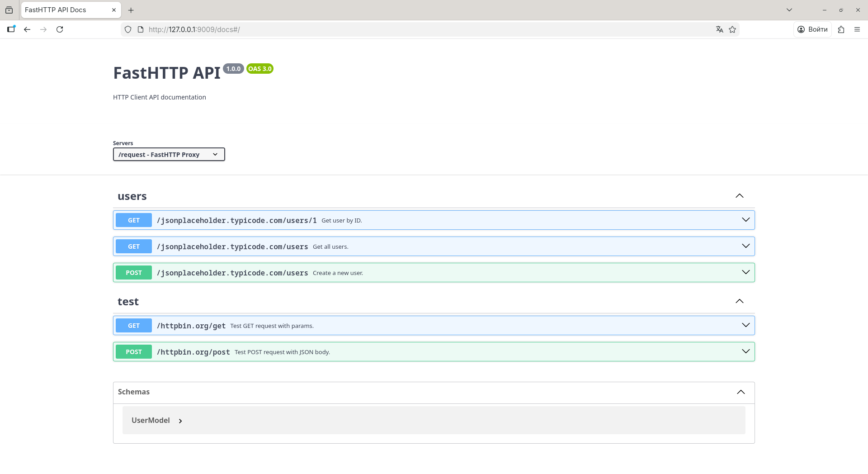Screen dimensions: 868x474
Task: Select the FastHTTP API Docs tab
Action: pyautogui.click(x=71, y=10)
